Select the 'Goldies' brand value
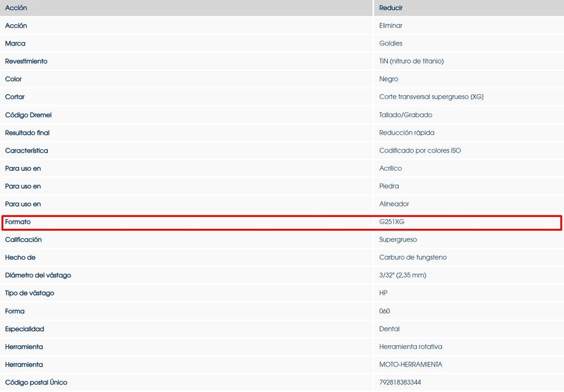The width and height of the screenshot is (564, 392). [x=391, y=43]
